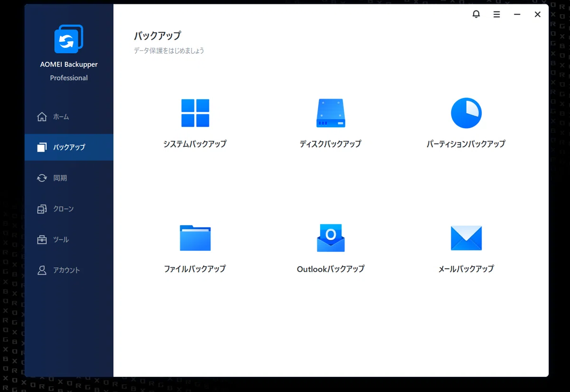Click the AOMEI Backupper logo icon
The image size is (570, 392).
click(x=69, y=39)
